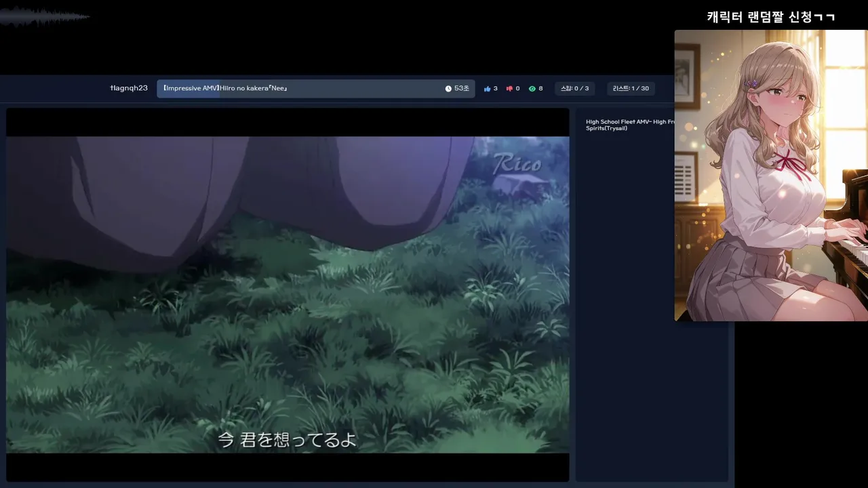Click the anime video player frame
Viewport: 868px width, 488px height.
point(288,295)
